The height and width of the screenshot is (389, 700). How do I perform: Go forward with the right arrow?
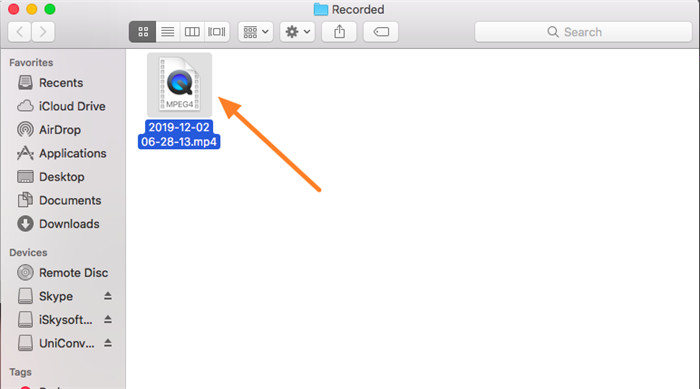[43, 32]
